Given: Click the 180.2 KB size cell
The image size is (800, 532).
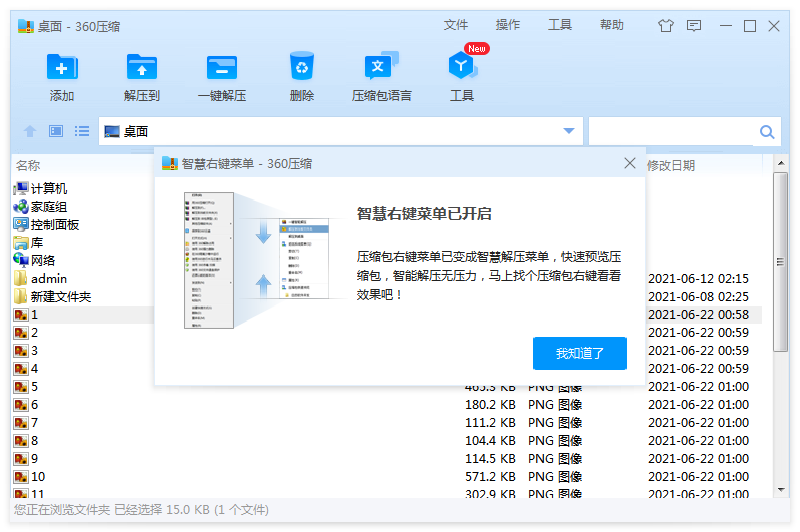Looking at the screenshot, I should (490, 404).
